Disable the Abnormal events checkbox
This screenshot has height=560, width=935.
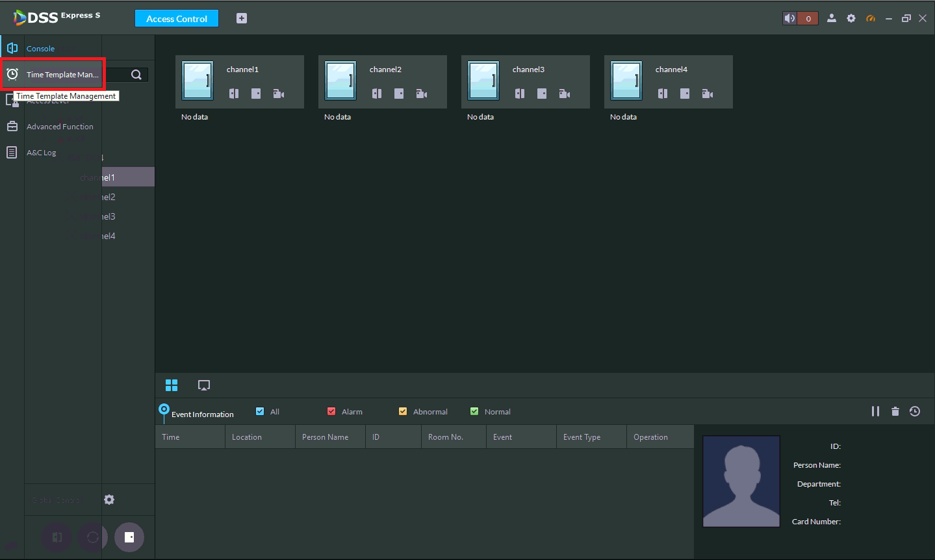pos(403,411)
